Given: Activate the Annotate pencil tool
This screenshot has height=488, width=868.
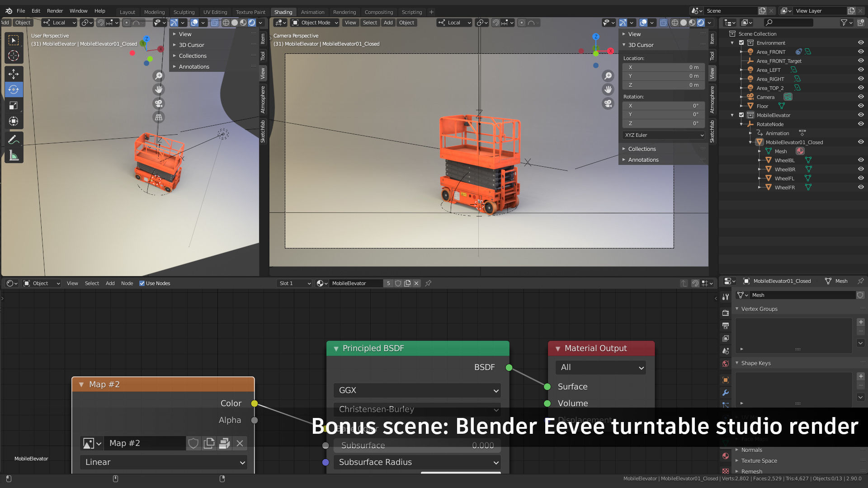Looking at the screenshot, I should click(x=14, y=140).
